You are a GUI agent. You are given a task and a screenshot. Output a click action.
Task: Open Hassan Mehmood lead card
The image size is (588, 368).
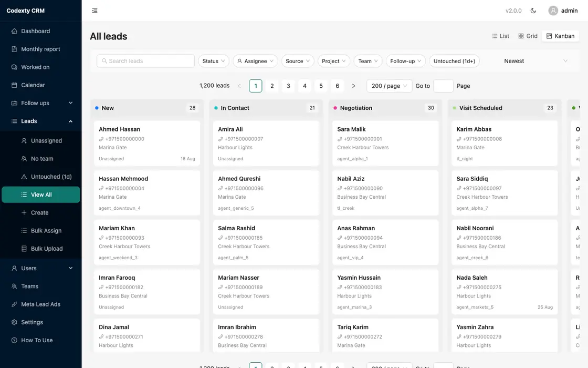[x=147, y=193]
